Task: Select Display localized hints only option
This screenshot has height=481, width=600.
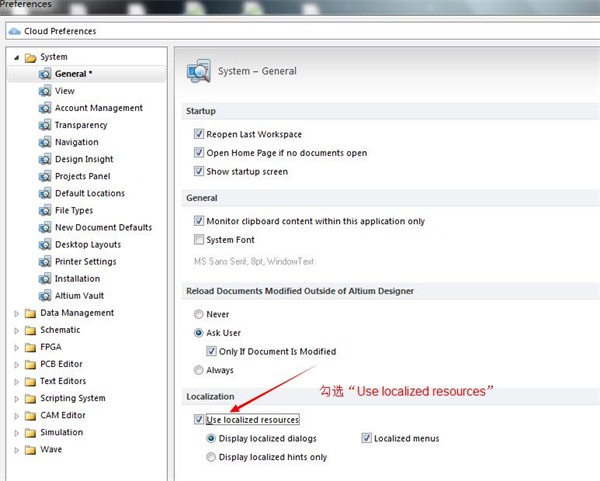Action: click(x=211, y=457)
